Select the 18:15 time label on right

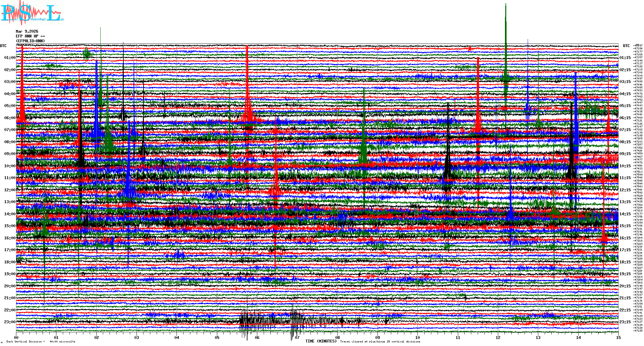(625, 262)
